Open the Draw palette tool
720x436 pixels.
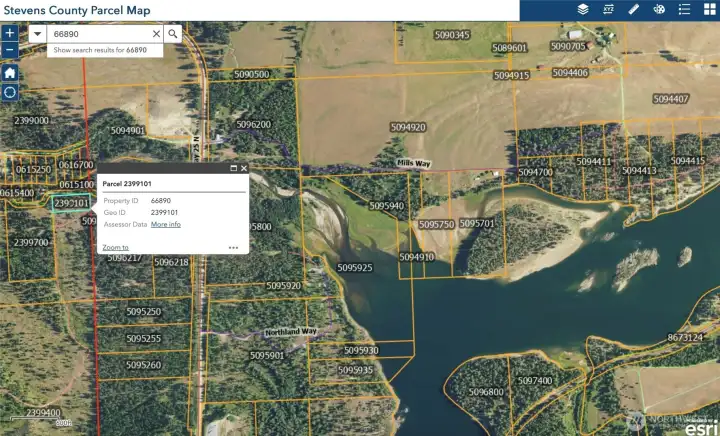click(x=659, y=9)
